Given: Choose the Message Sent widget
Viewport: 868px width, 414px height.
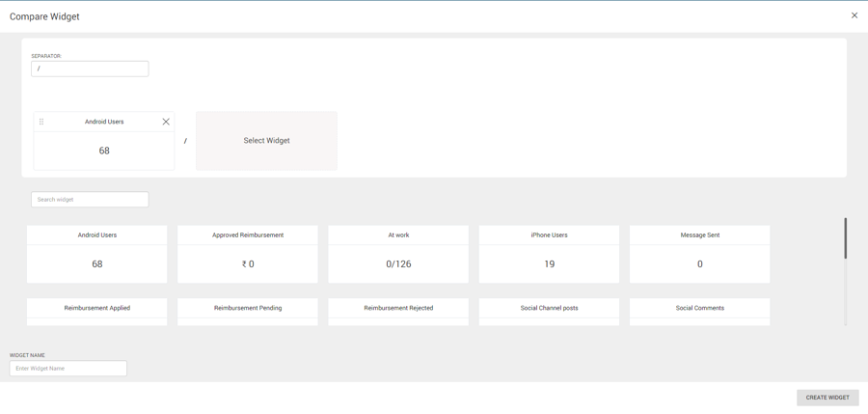Looking at the screenshot, I should 699,254.
